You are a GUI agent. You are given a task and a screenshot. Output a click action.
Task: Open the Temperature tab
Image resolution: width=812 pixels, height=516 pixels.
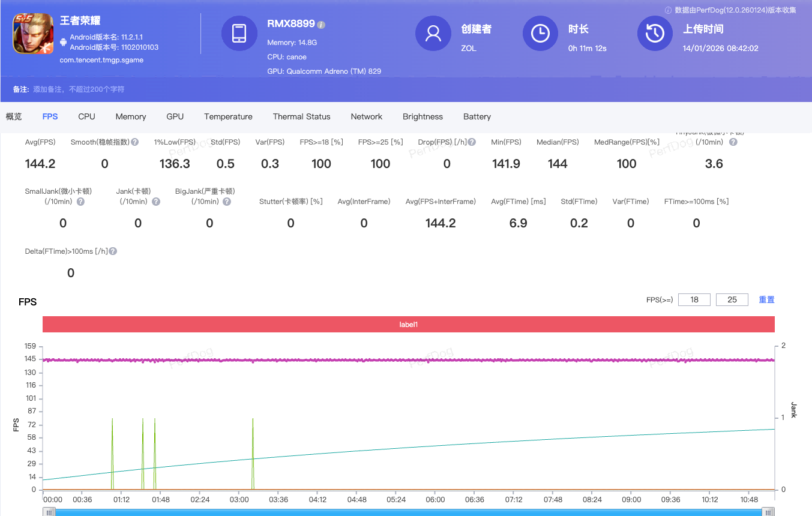point(228,116)
